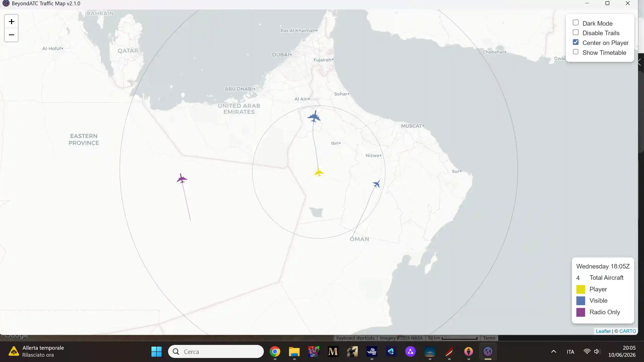Open the BeyondATC taskbar icon

click(488, 351)
